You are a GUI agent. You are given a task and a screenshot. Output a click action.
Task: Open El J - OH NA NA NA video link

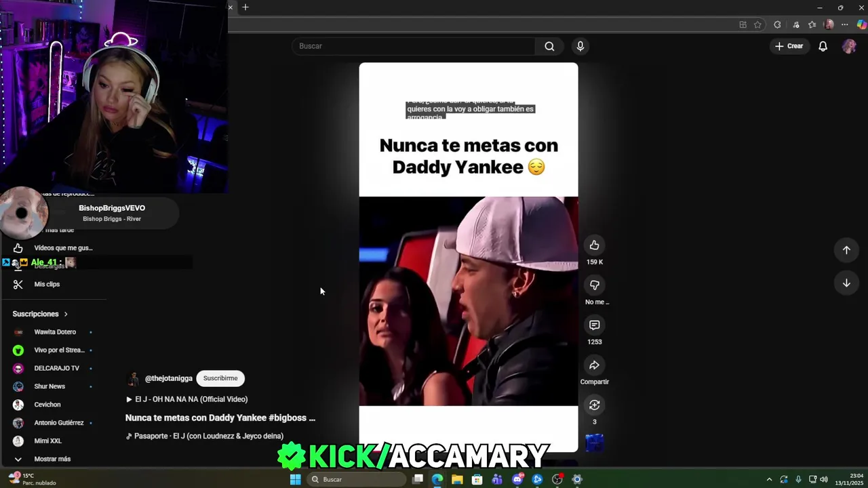(x=186, y=399)
